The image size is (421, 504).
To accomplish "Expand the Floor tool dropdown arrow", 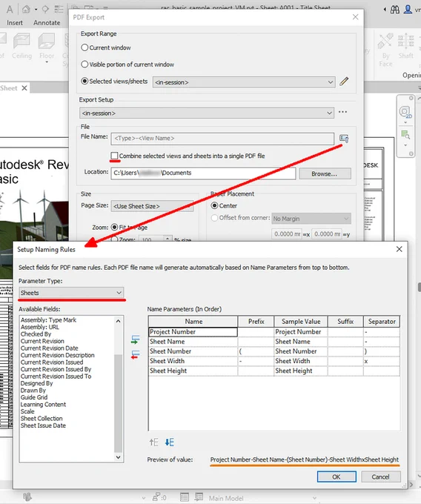I will (47, 63).
